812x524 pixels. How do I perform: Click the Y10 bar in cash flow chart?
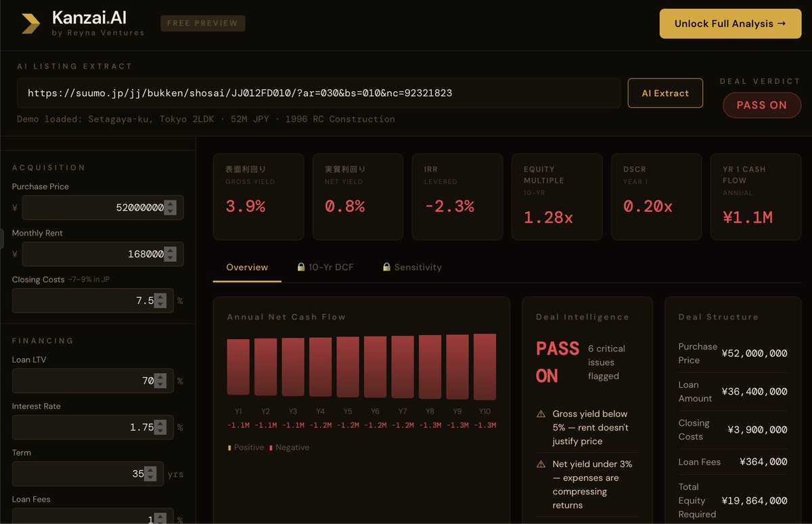[x=484, y=366]
